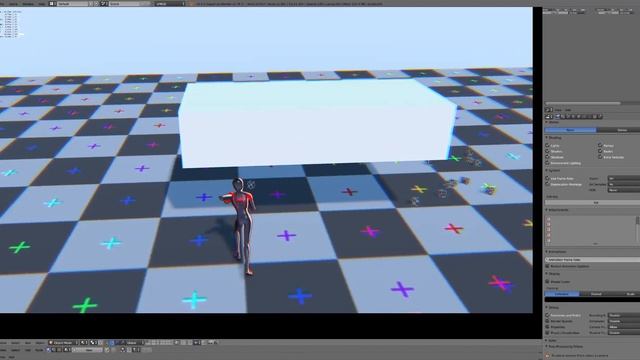Open the Render context tab in Properties

tap(558, 116)
